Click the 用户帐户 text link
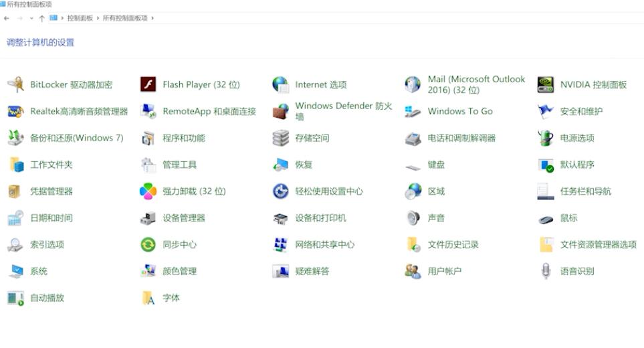Image resolution: width=644 pixels, height=348 pixels. click(445, 271)
